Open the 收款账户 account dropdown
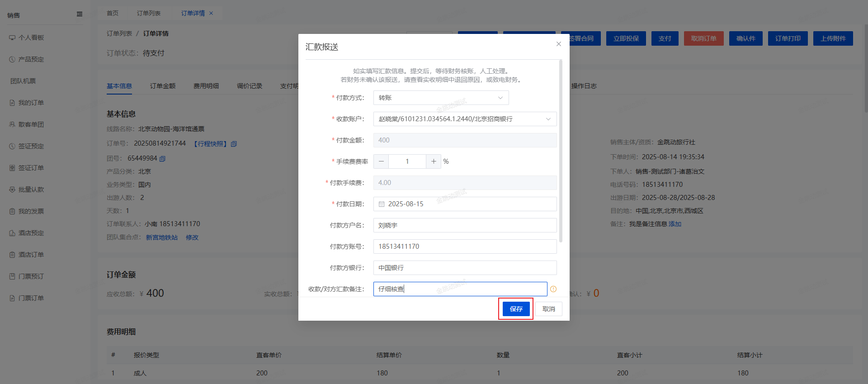Viewport: 868px width, 384px height. 465,119
